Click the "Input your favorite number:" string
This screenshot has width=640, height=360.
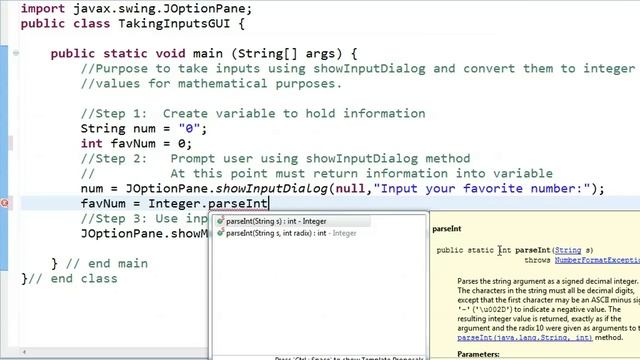pyautogui.click(x=482, y=189)
